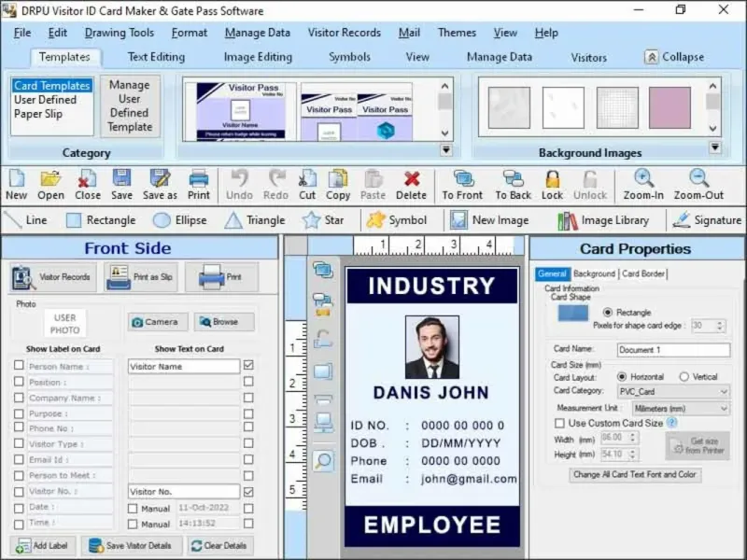This screenshot has height=560, width=747.
Task: Move the template list scrollbar down
Action: coord(444,133)
